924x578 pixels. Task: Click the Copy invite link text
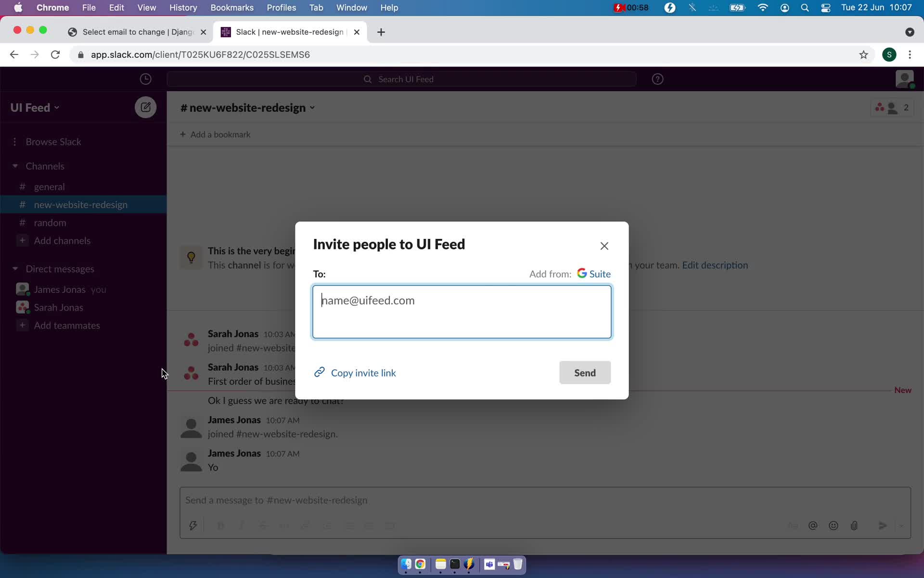(x=363, y=372)
